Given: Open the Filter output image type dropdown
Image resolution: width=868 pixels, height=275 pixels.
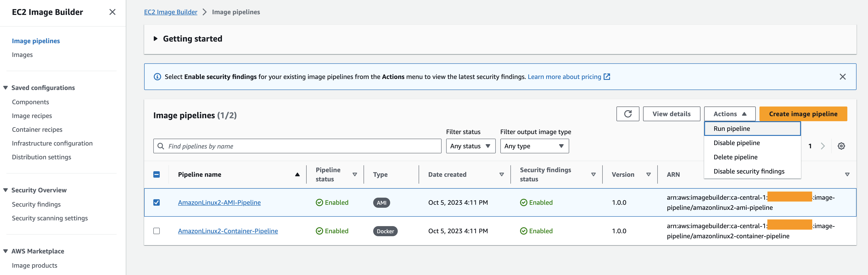Looking at the screenshot, I should (x=535, y=146).
